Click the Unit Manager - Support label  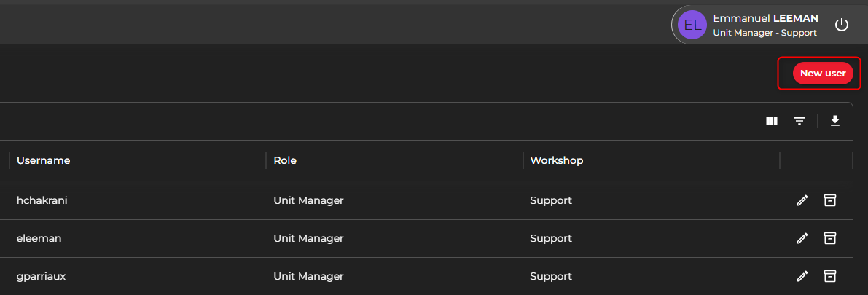coord(765,33)
